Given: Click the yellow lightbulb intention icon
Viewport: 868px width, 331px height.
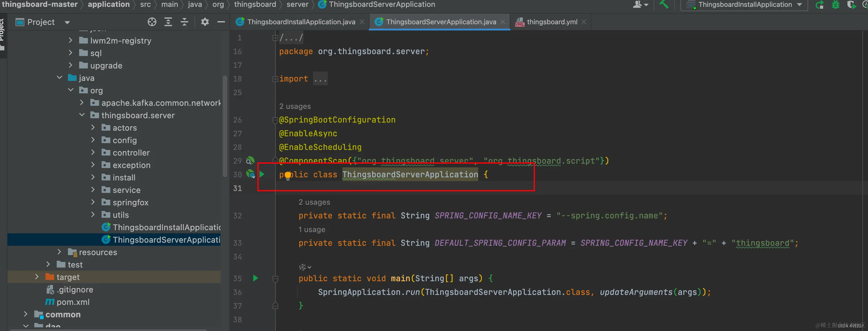Looking at the screenshot, I should (x=288, y=176).
